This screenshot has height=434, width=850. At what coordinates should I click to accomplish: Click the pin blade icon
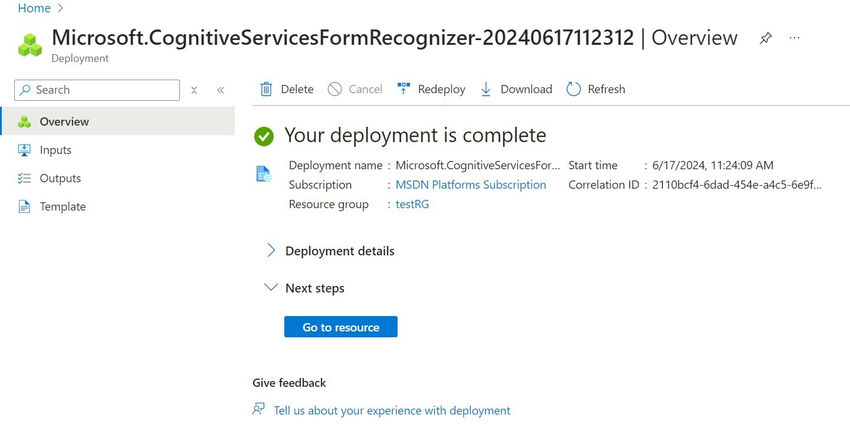(766, 38)
